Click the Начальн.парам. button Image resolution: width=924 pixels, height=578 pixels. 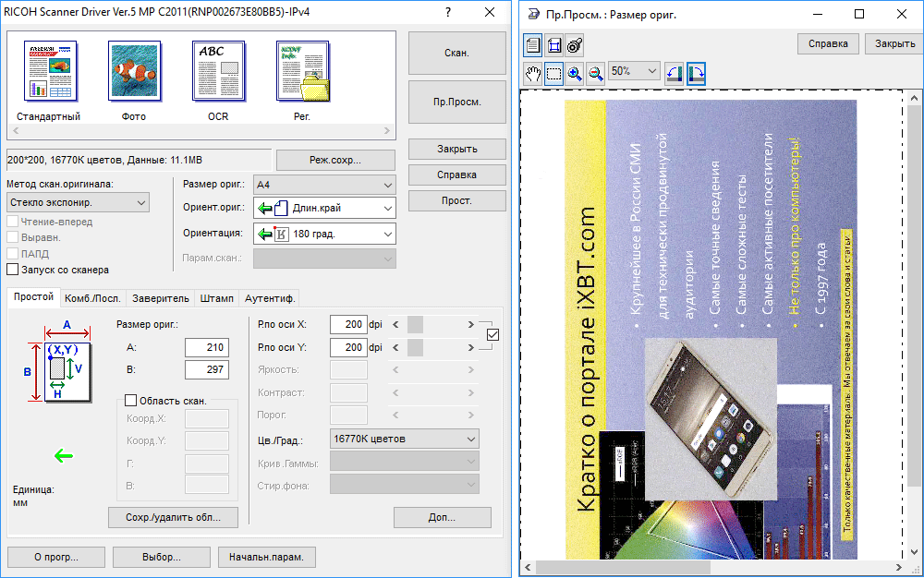(x=266, y=557)
